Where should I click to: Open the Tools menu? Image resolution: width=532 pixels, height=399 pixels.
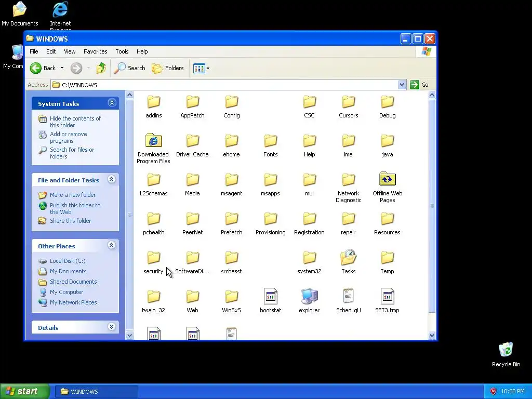(122, 51)
